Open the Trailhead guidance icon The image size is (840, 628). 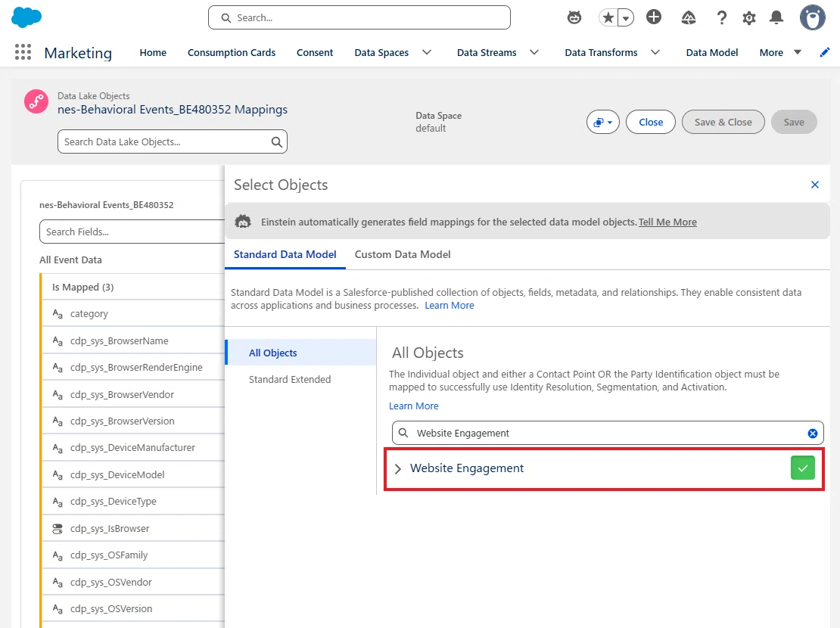tap(689, 17)
